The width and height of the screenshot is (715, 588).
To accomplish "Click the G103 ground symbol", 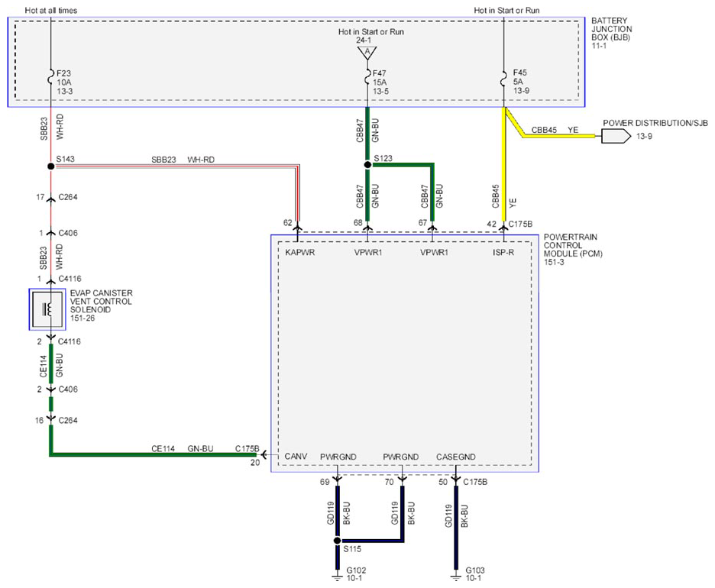I will coord(455,577).
